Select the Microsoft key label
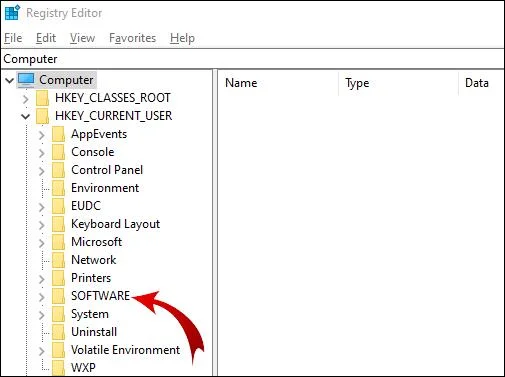 point(96,242)
